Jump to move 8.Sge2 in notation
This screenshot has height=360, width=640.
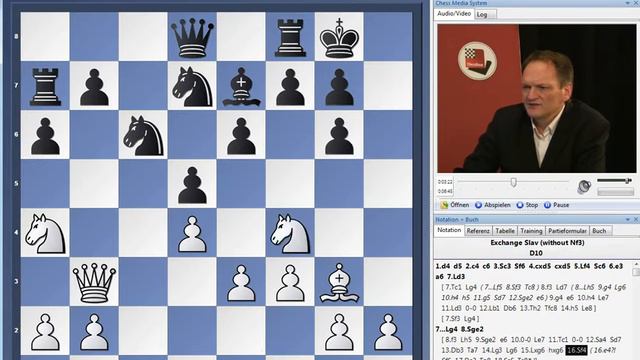pyautogui.click(x=472, y=329)
